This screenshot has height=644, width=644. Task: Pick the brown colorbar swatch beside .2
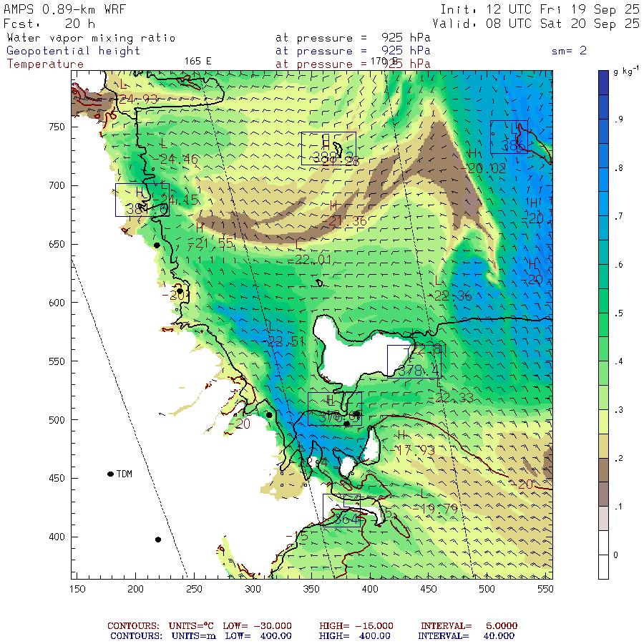[603, 470]
